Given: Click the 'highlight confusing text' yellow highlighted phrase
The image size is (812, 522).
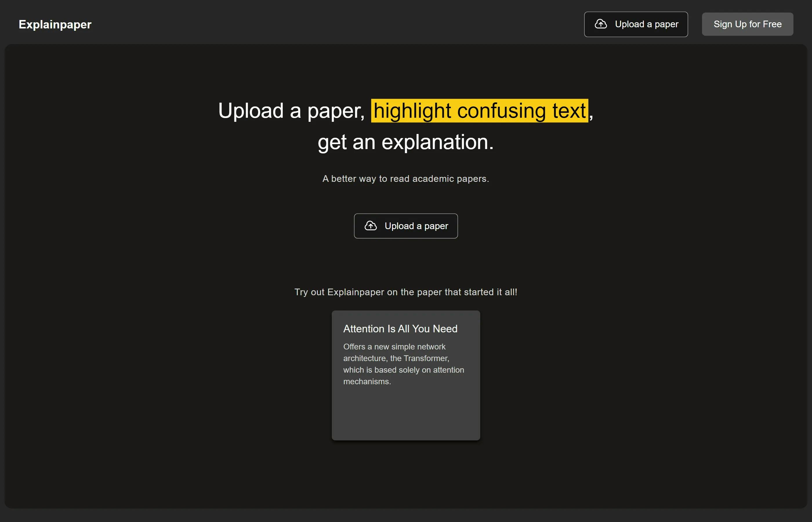Looking at the screenshot, I should point(480,111).
